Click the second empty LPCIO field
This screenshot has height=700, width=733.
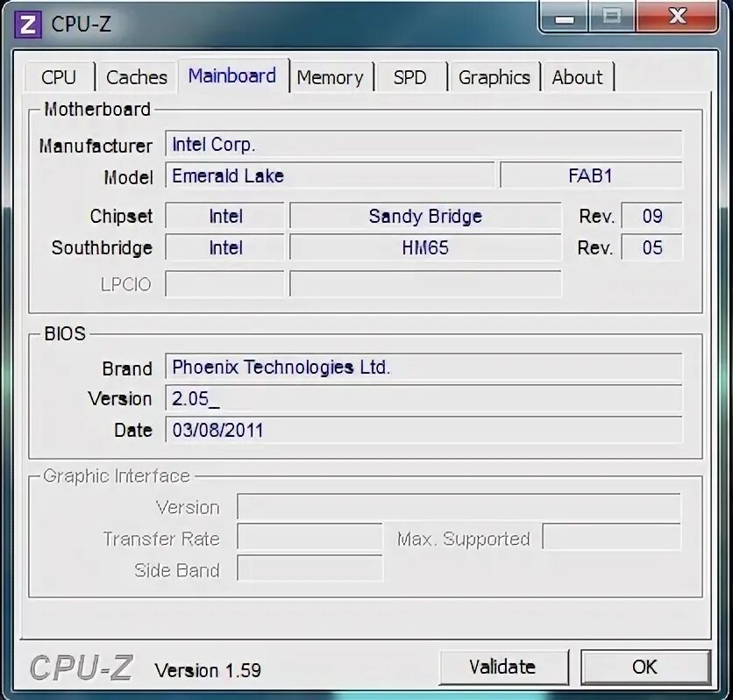click(x=425, y=284)
